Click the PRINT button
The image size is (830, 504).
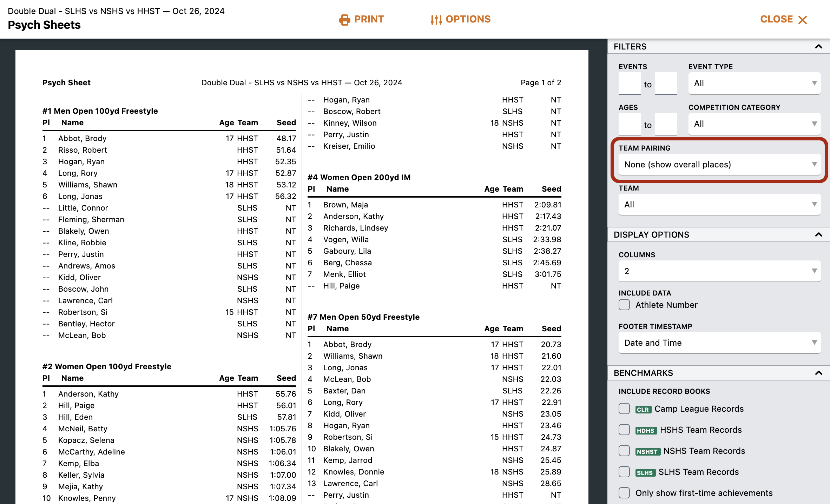point(362,19)
